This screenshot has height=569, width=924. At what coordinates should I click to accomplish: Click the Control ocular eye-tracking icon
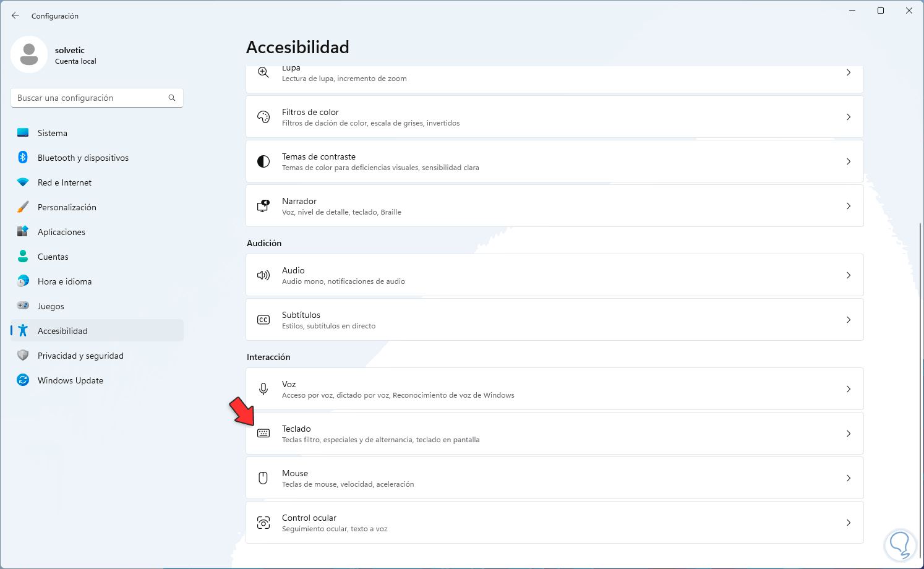click(x=263, y=523)
